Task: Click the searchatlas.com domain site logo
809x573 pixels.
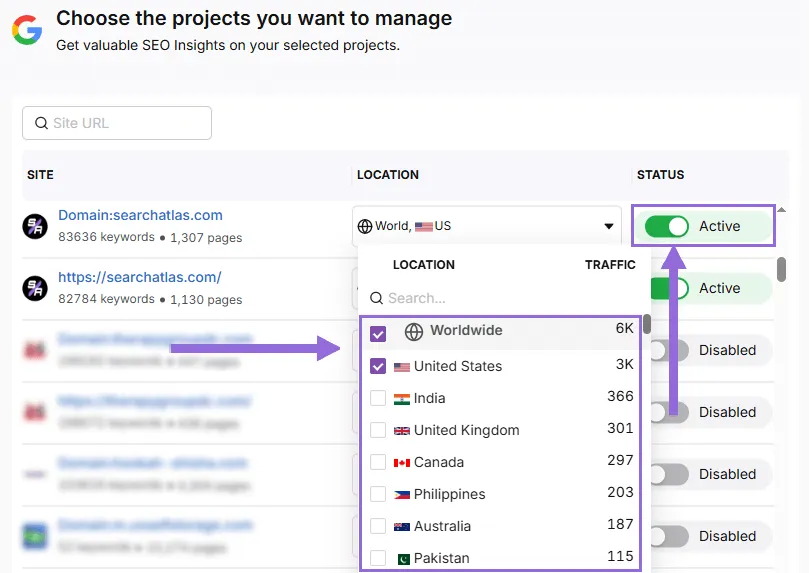Action: pos(35,226)
